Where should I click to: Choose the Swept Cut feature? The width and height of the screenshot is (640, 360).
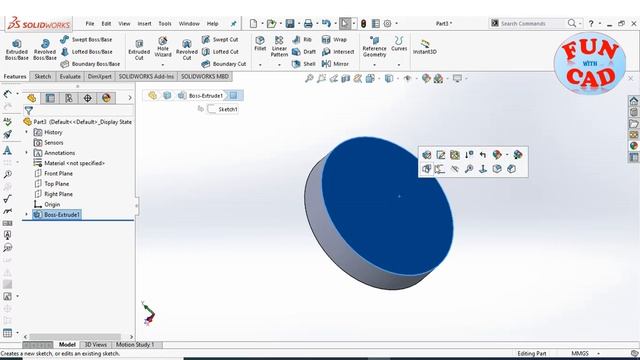220,40
